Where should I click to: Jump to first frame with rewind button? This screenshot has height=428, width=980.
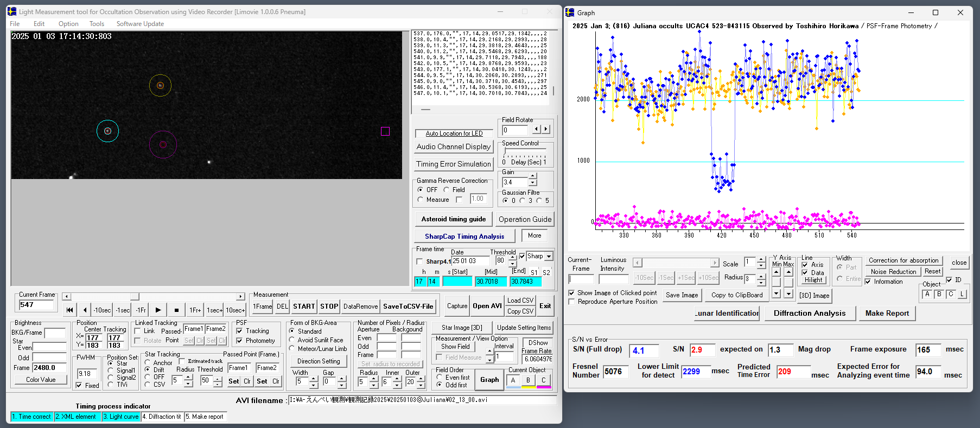pos(69,310)
